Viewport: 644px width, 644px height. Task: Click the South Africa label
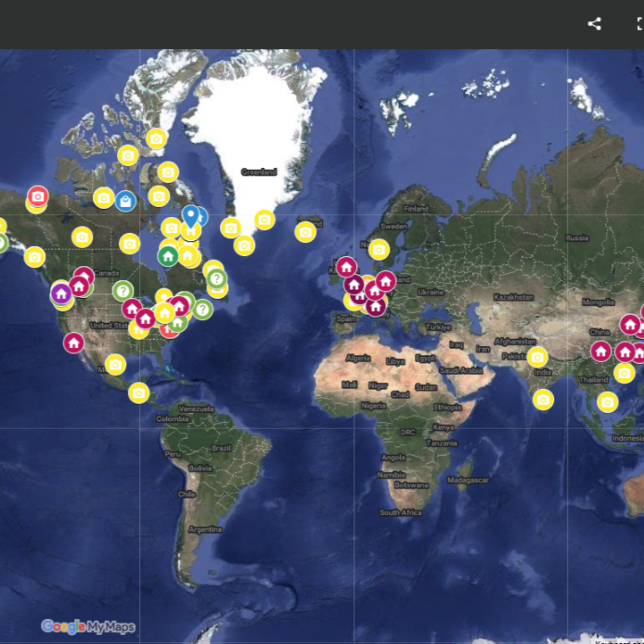click(x=401, y=513)
